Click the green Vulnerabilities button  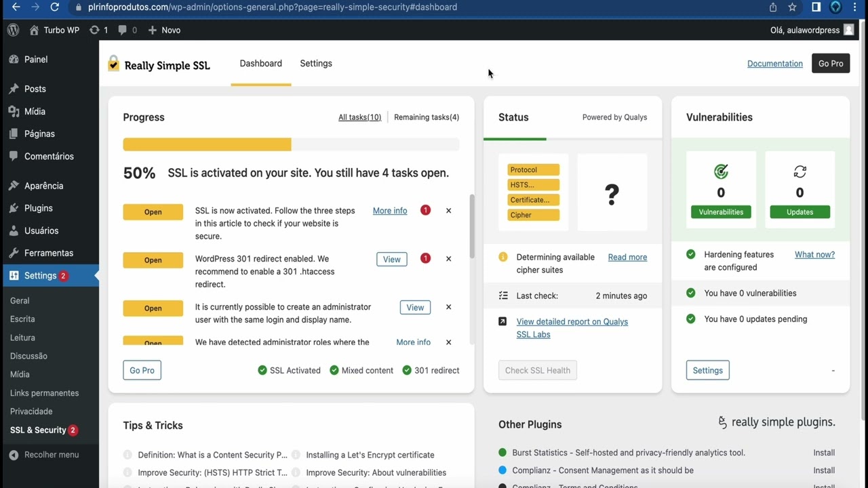point(721,212)
